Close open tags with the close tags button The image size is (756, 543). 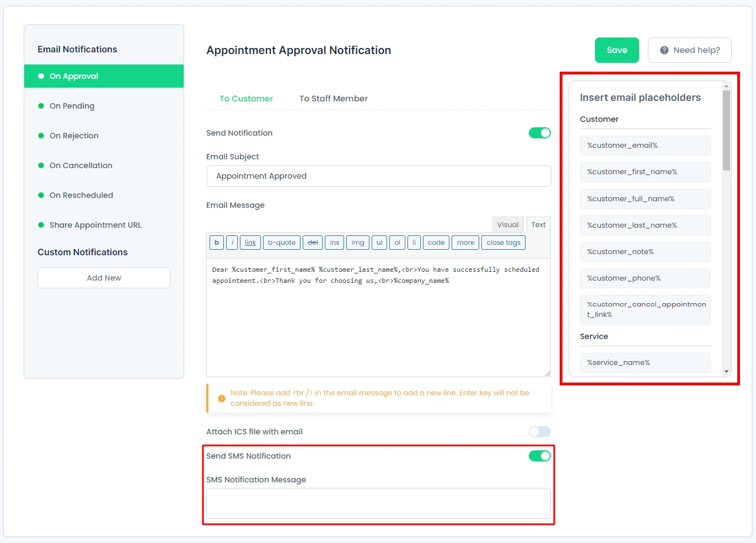(503, 243)
